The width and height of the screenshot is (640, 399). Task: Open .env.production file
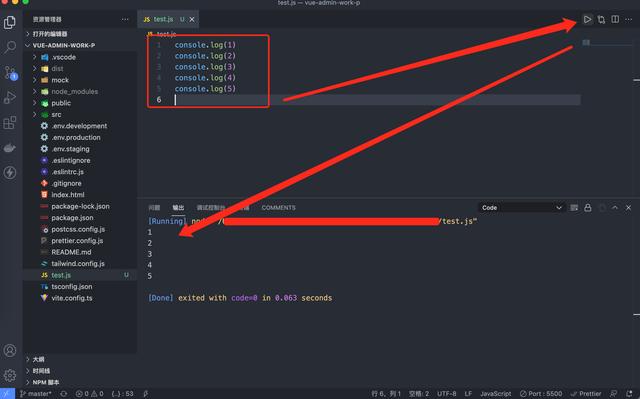pos(80,137)
